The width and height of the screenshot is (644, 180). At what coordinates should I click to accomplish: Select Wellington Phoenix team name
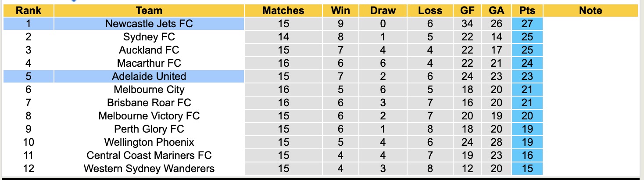[149, 142]
